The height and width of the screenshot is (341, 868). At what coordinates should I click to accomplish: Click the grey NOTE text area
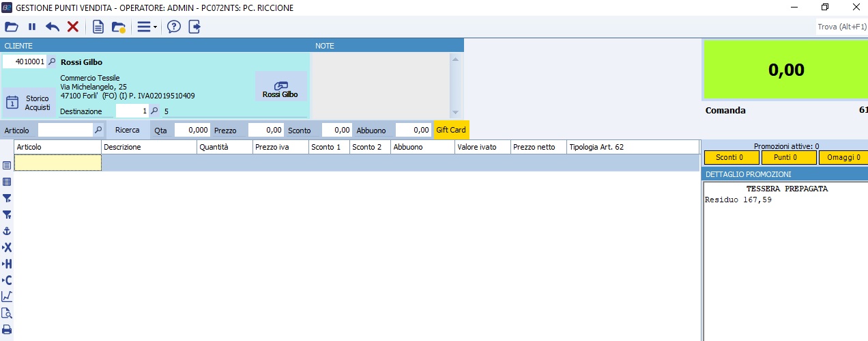click(x=381, y=85)
